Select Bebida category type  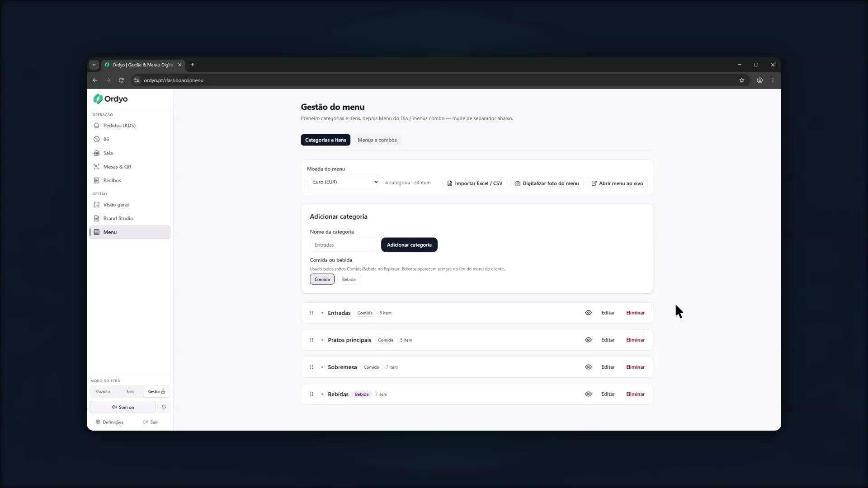[x=349, y=279]
